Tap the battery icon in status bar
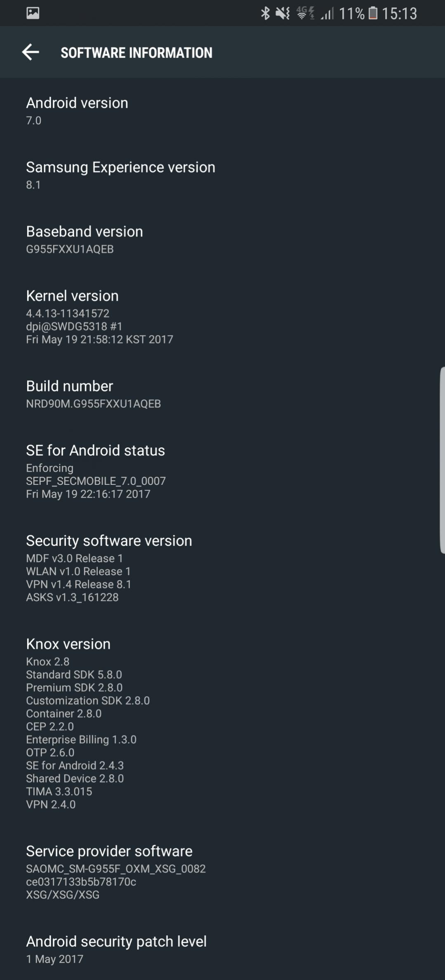445x980 pixels. point(373,13)
